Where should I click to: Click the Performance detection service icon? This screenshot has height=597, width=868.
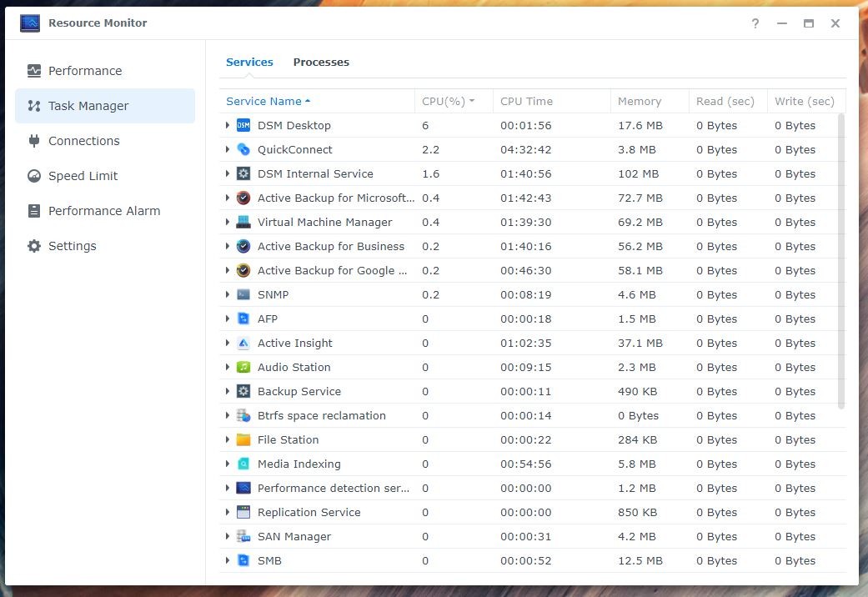tap(243, 488)
